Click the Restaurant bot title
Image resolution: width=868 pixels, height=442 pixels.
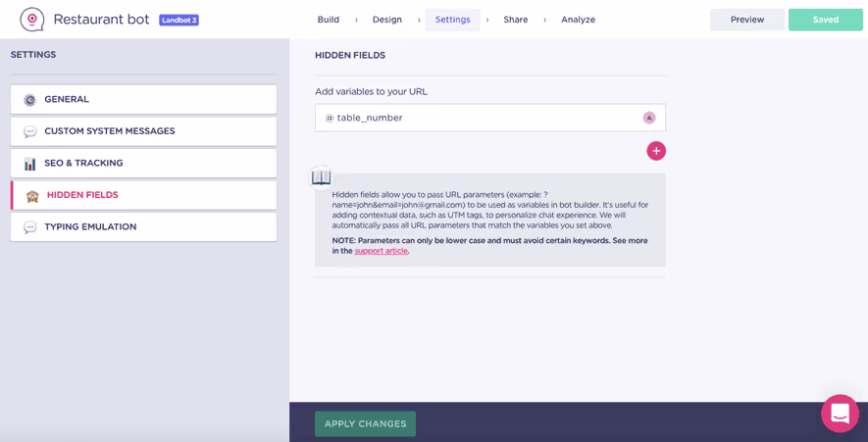[x=101, y=20]
